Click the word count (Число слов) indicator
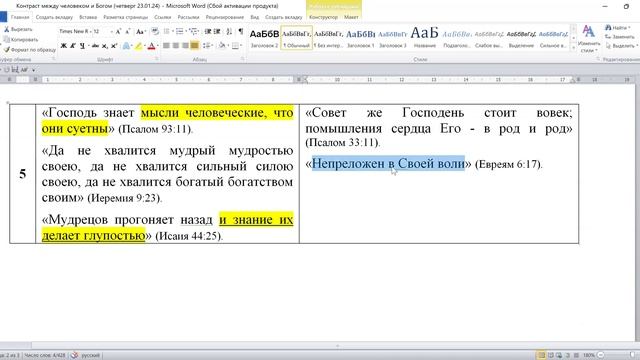 tap(44, 355)
